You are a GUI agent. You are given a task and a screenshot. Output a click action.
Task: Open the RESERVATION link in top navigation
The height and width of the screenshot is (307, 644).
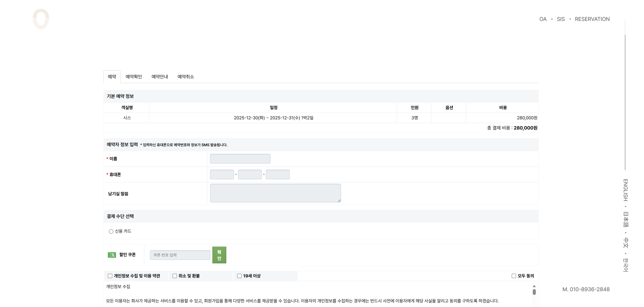[592, 19]
